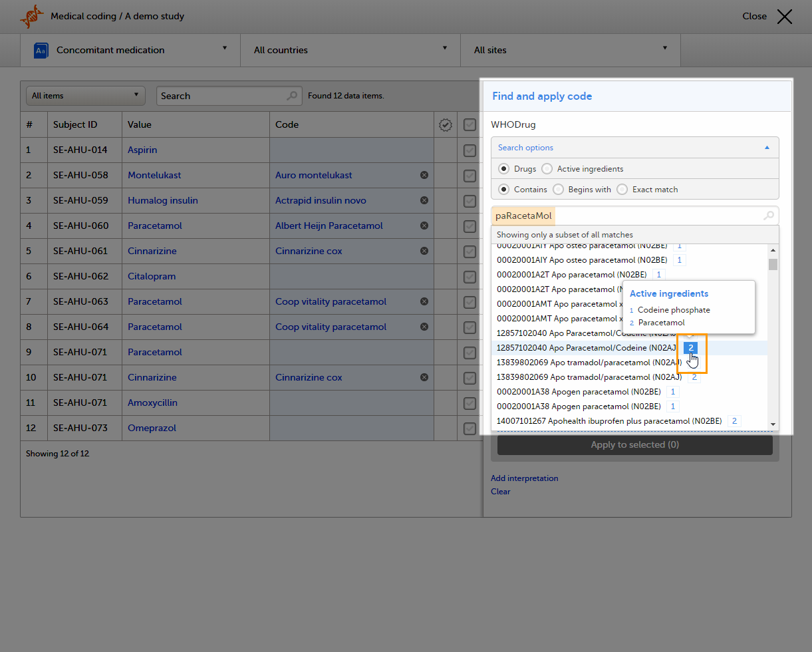
Task: Click the search icon in the table search box
Action: point(292,96)
